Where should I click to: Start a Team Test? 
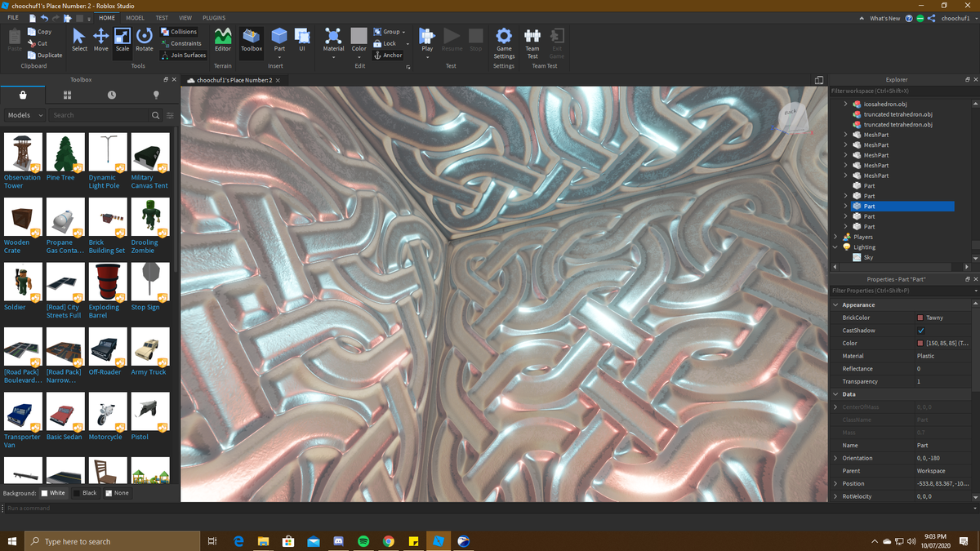pos(532,42)
